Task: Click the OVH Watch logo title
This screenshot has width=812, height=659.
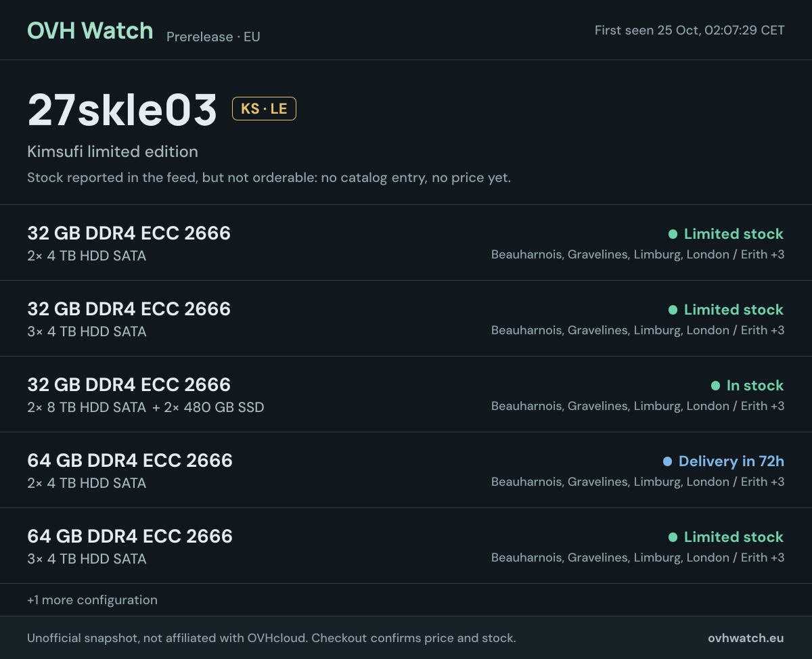Action: point(90,30)
